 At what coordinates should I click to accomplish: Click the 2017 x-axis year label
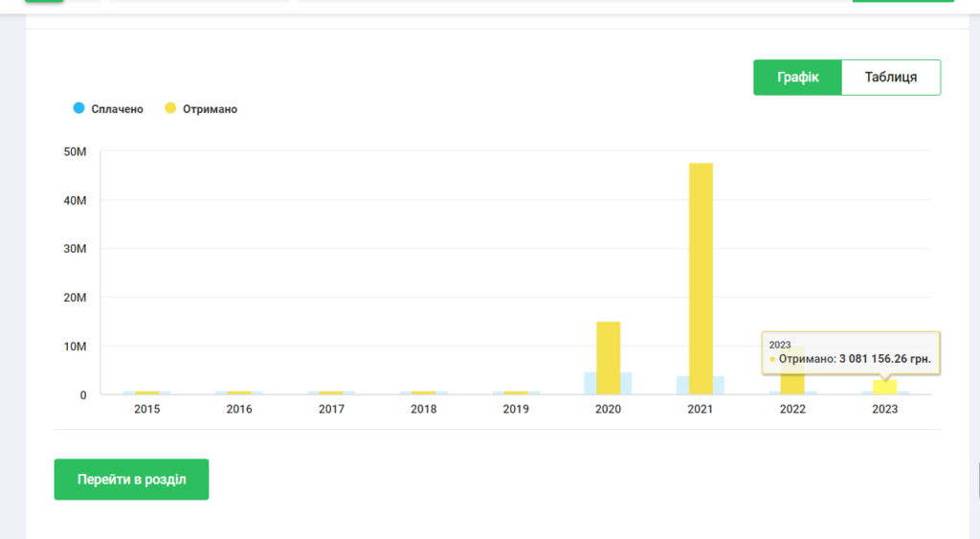[331, 409]
